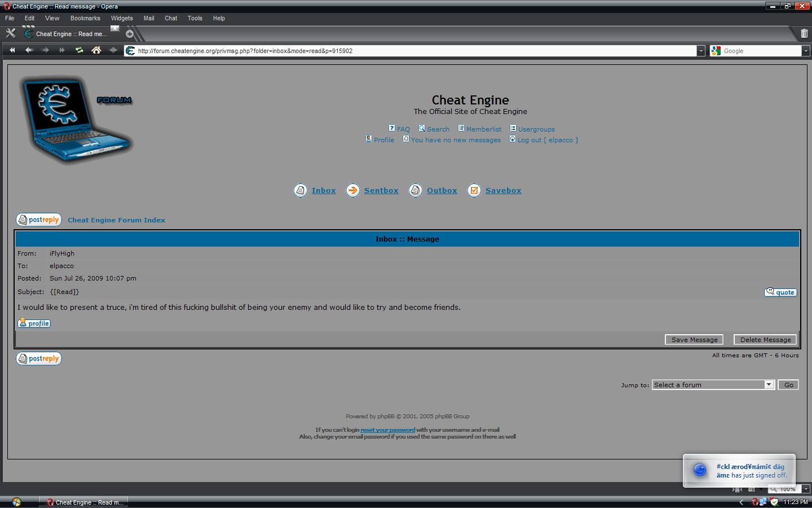
Task: Click 'You have no new messages' link
Action: click(x=456, y=140)
